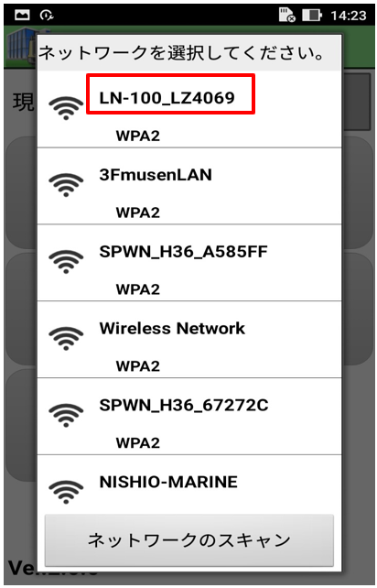Select the 3FmusenLAN network
The image size is (377, 588).
[x=189, y=186]
